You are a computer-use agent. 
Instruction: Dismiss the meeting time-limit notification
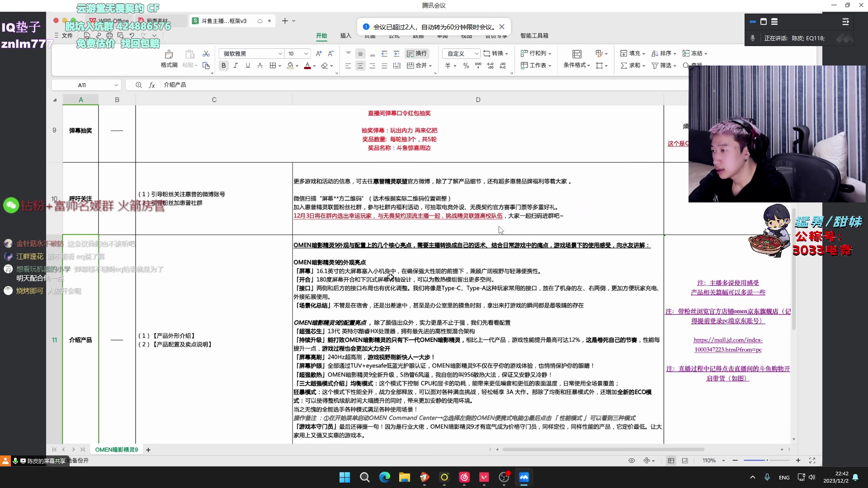point(502,27)
